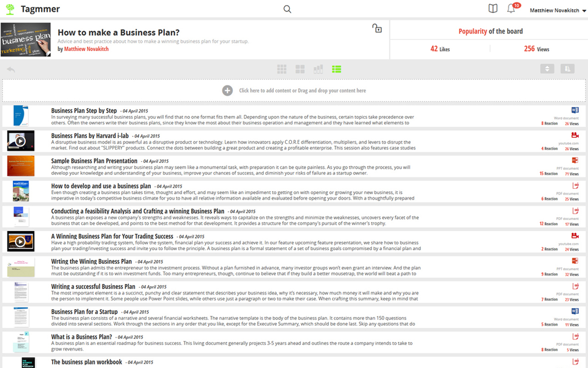Click Wrting the Wining Business Plan thumbnail
The width and height of the screenshot is (588, 368).
[x=21, y=267]
